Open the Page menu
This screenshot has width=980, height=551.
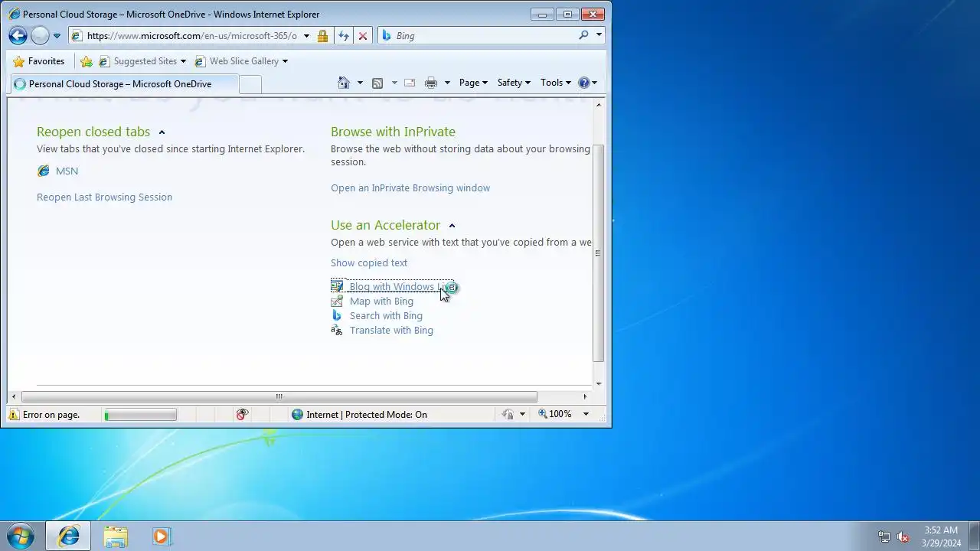(x=473, y=83)
